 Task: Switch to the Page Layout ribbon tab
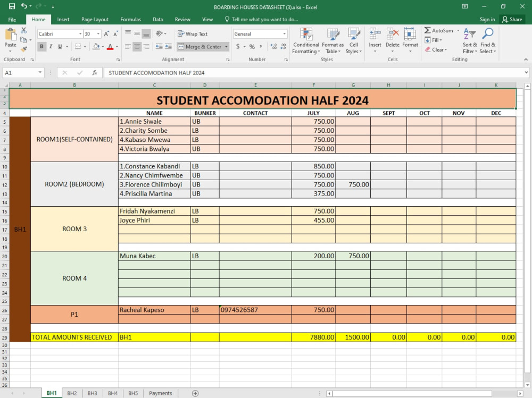click(x=95, y=19)
